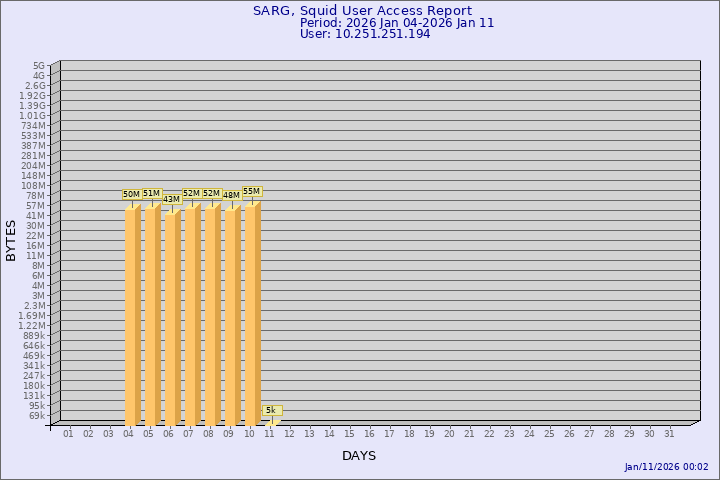Select the bar for day 08
720x480 pixels.
tap(212, 315)
